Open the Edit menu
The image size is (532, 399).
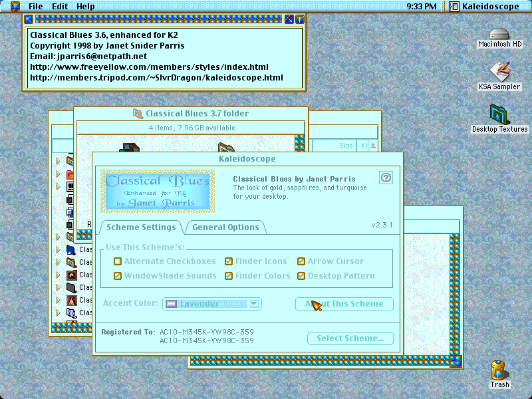coord(60,6)
